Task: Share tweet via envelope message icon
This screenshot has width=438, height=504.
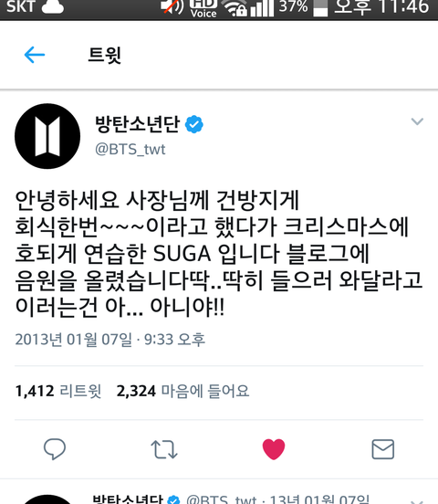Action: pyautogui.click(x=382, y=449)
